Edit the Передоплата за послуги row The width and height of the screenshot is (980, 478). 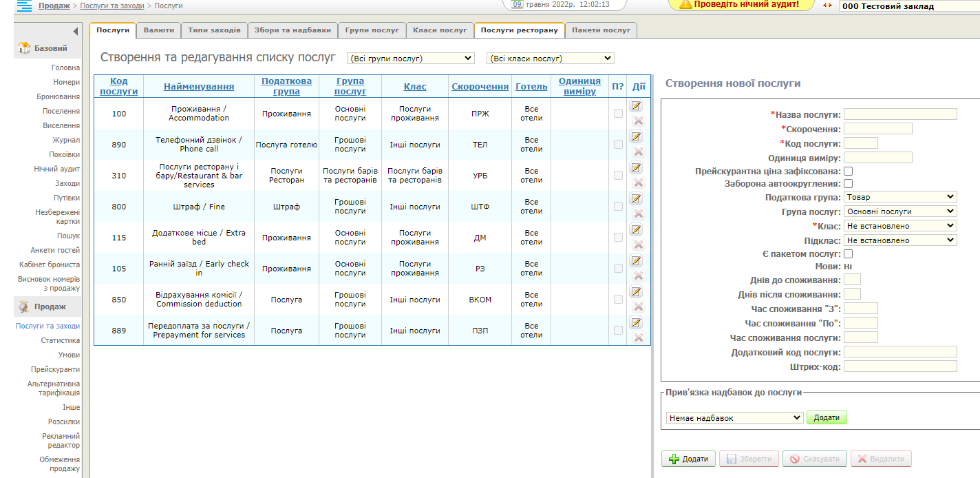pyautogui.click(x=637, y=323)
